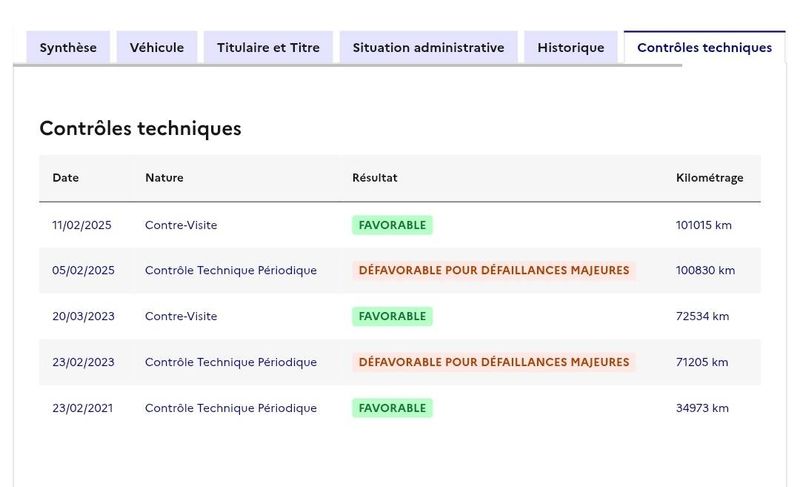Click the Date column header
Screen dimensions: 800x487
(65, 178)
